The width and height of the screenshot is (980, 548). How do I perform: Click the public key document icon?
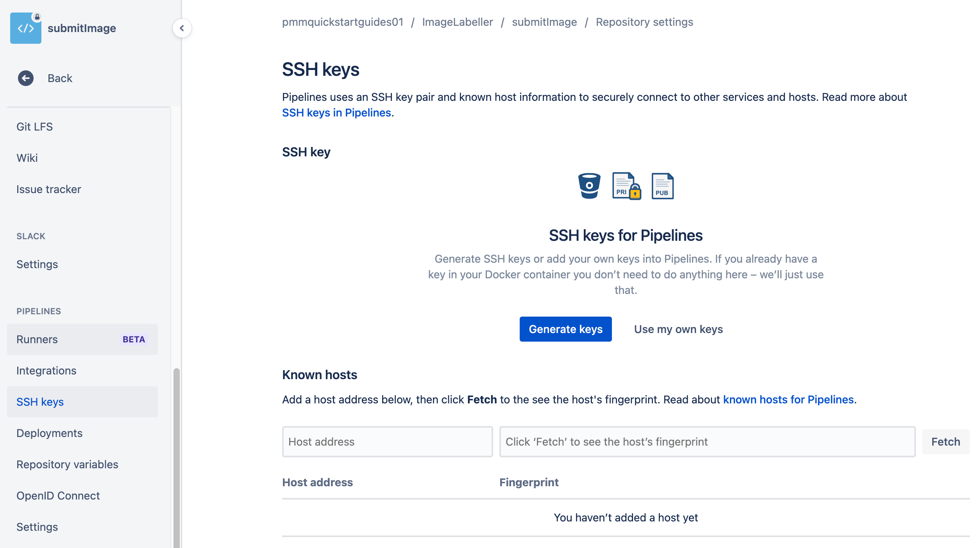tap(661, 186)
